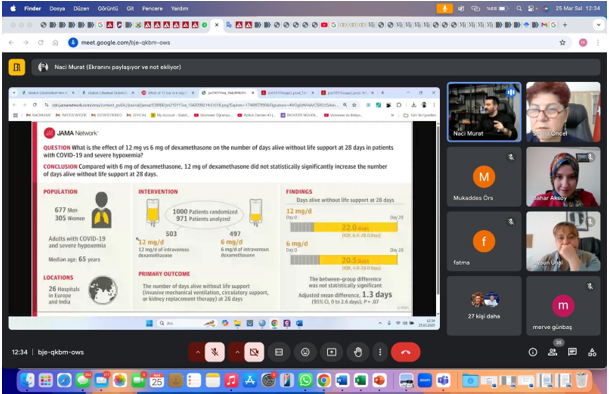
Task: Toggle the muted microphone button
Action: (214, 352)
